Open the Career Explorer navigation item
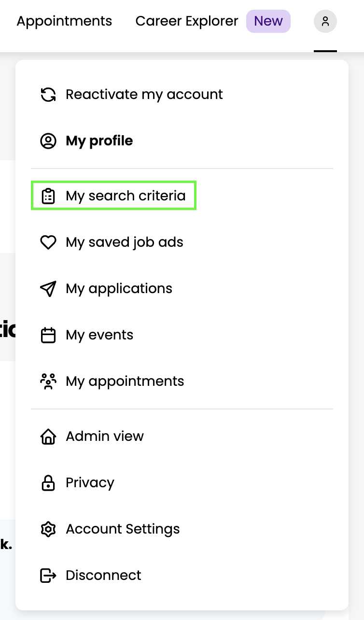The image size is (364, 620). click(x=187, y=21)
